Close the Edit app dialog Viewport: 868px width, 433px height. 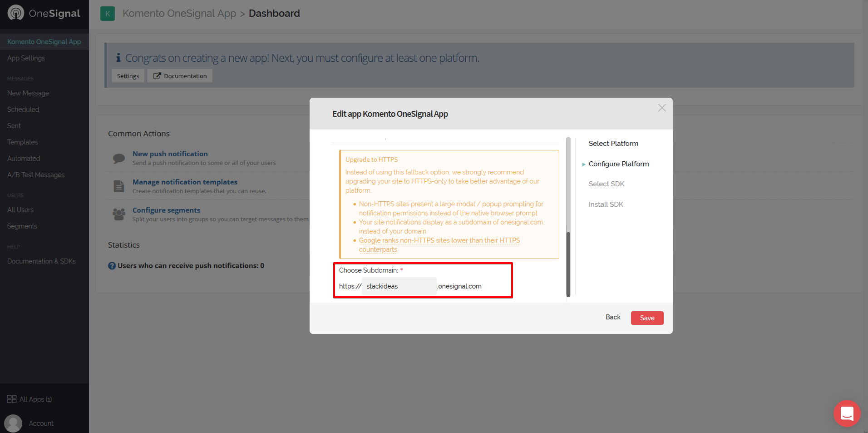pos(662,108)
